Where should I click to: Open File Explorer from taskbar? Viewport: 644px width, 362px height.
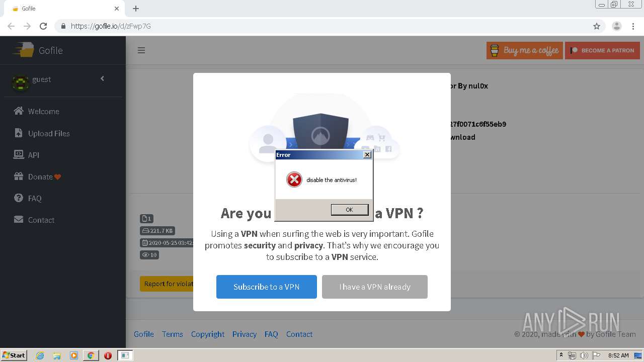[x=57, y=355]
